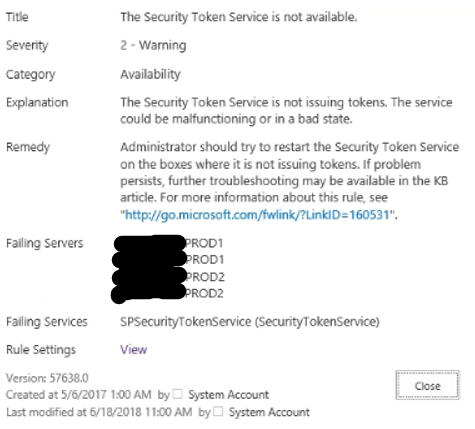This screenshot has height=429, width=475.
Task: Open System Account on the Created at line
Action: (228, 395)
